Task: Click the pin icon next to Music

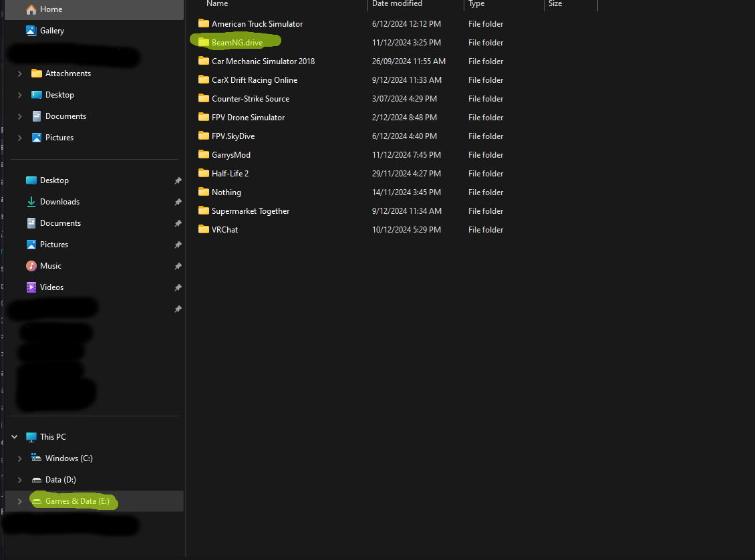Action: click(x=178, y=266)
